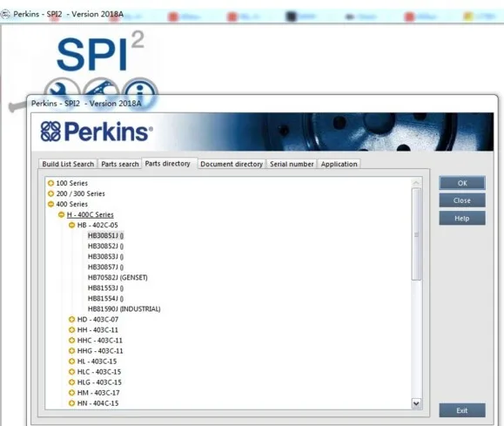The height and width of the screenshot is (426, 504).
Task: Expand the HH - 403C-11 node
Action: click(x=71, y=330)
